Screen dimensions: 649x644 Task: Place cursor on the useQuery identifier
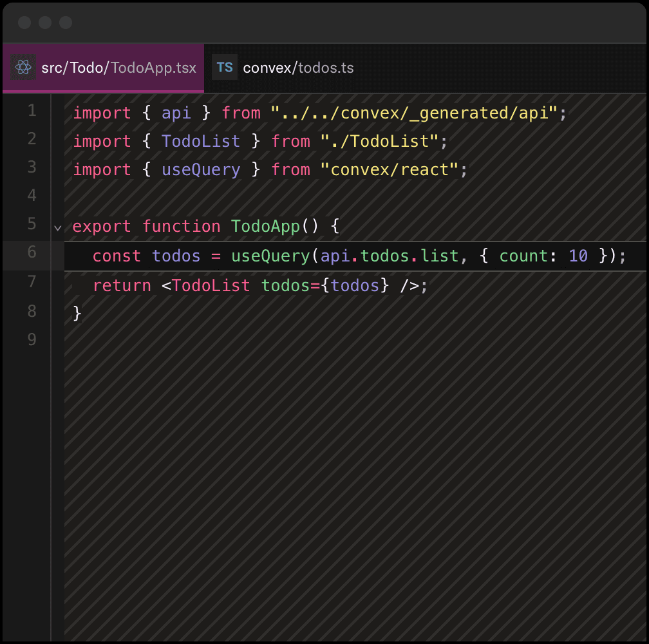point(270,255)
